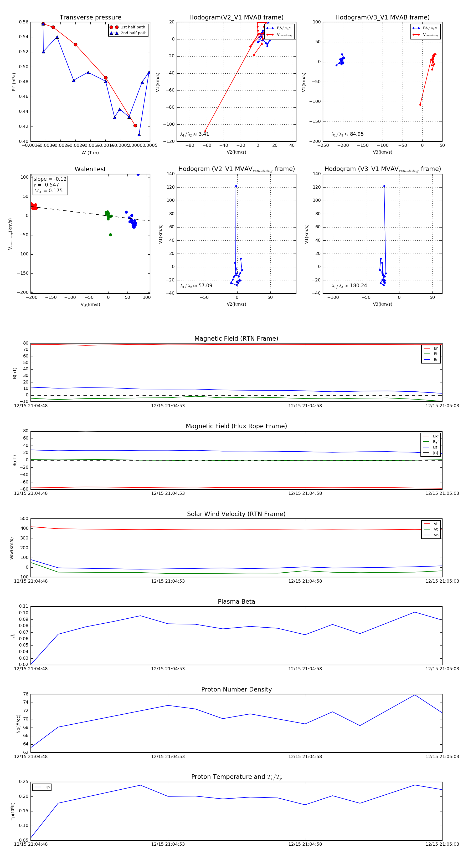Click the eigenvalue ratio annotation reading 3.41
Image resolution: width=473 pixels, height=868 pixels.
pyautogui.click(x=194, y=134)
